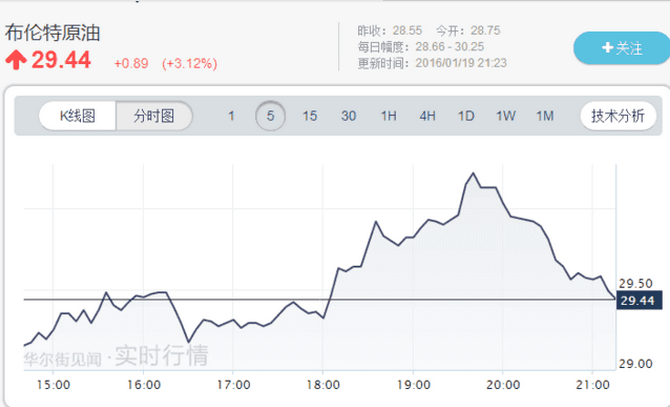Click the 29.44 current price label on axis
The image size is (670, 407).
(x=639, y=301)
